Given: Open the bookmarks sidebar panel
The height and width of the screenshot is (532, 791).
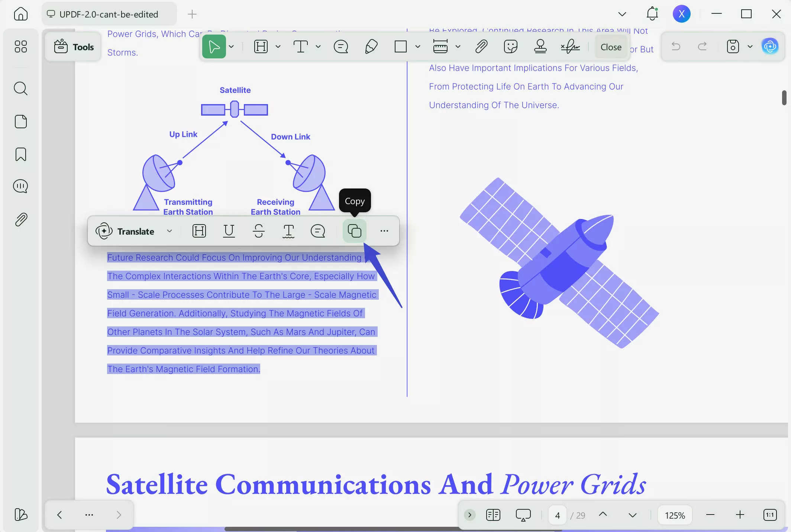Looking at the screenshot, I should point(21,154).
